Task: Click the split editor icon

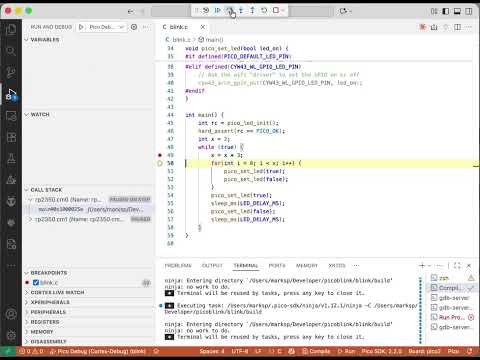Action: 457,27
